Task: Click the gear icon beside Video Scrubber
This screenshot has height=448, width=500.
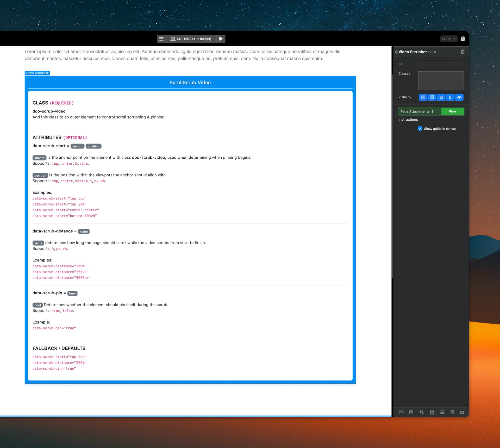Action: [x=396, y=52]
